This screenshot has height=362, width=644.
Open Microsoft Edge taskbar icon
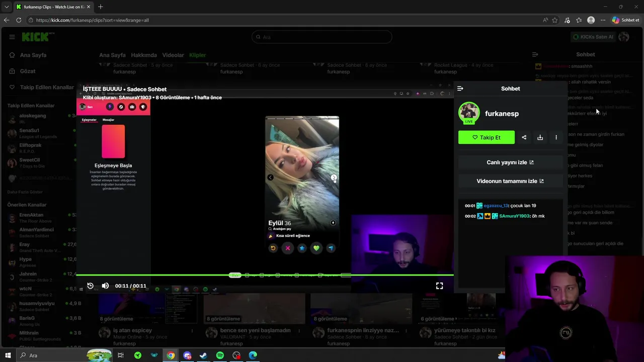(253, 355)
